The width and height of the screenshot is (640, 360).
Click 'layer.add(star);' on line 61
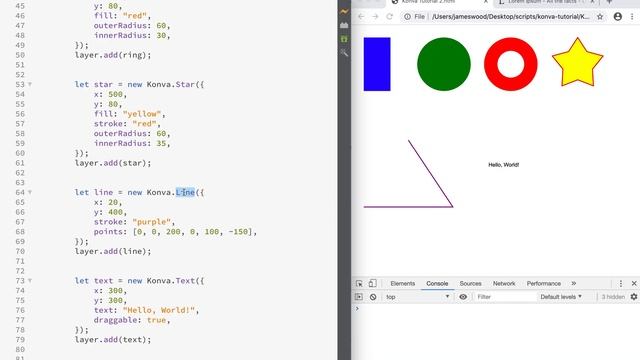coord(113,163)
